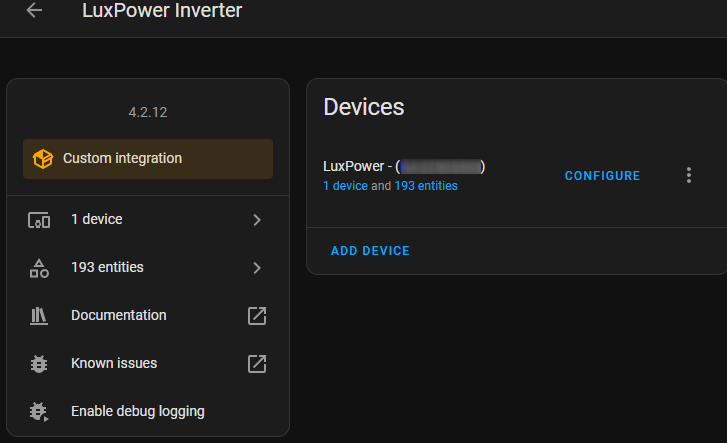Screen dimensions: 727x443
Task: Click the ADD DEVICE button
Action: [370, 251]
